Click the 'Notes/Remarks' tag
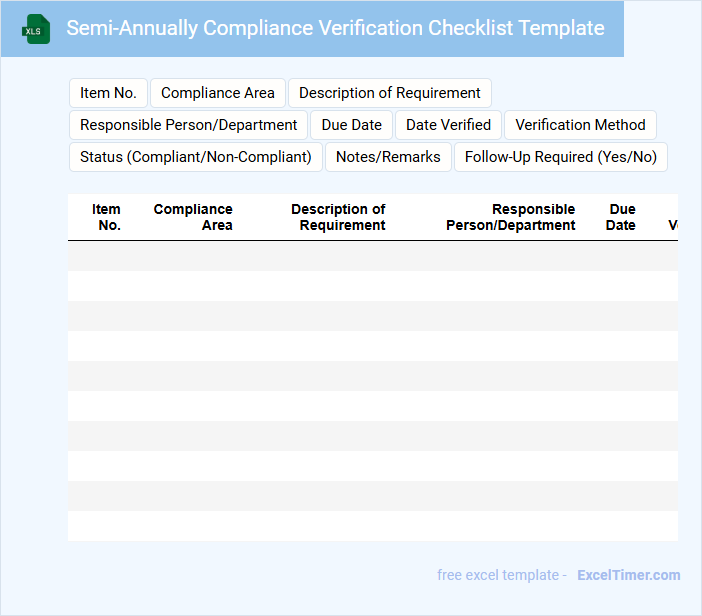The width and height of the screenshot is (702, 616). [388, 157]
